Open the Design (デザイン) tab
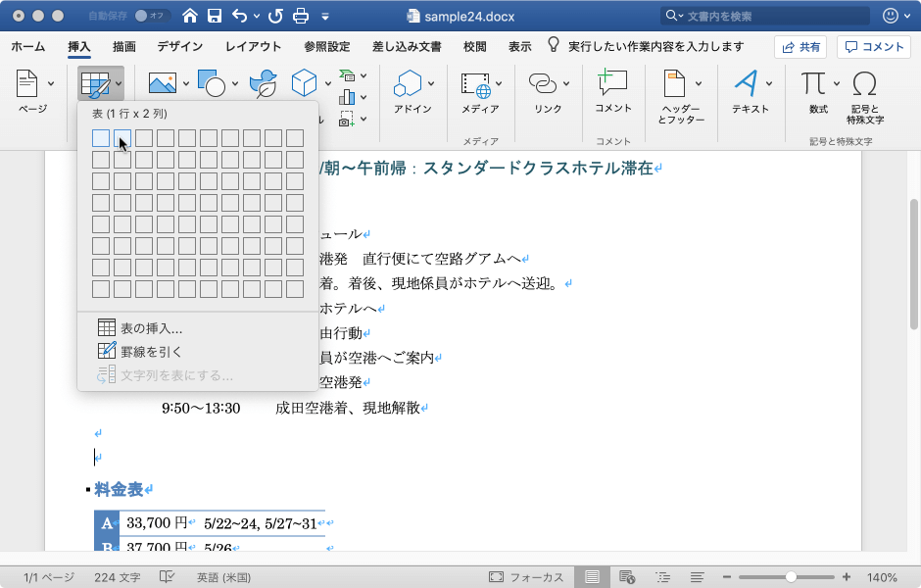This screenshot has height=588, width=921. tap(179, 46)
